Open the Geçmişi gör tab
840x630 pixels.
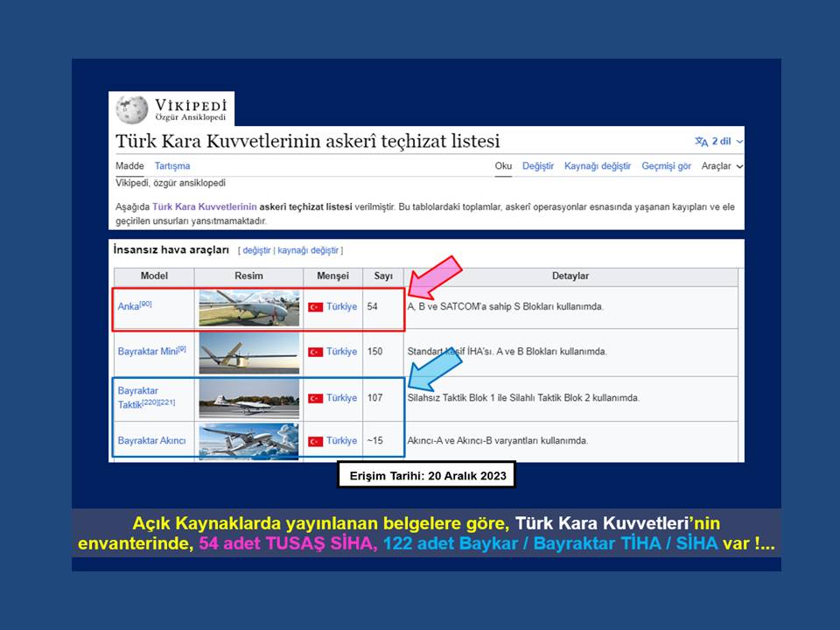click(667, 166)
